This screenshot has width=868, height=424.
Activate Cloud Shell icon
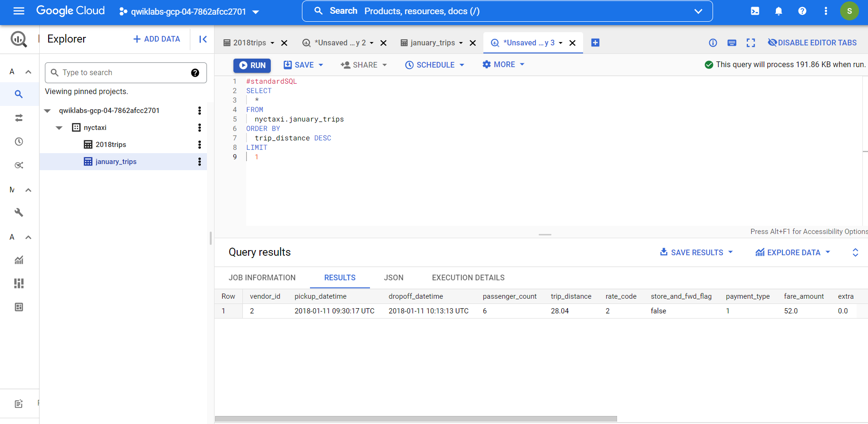click(x=755, y=11)
